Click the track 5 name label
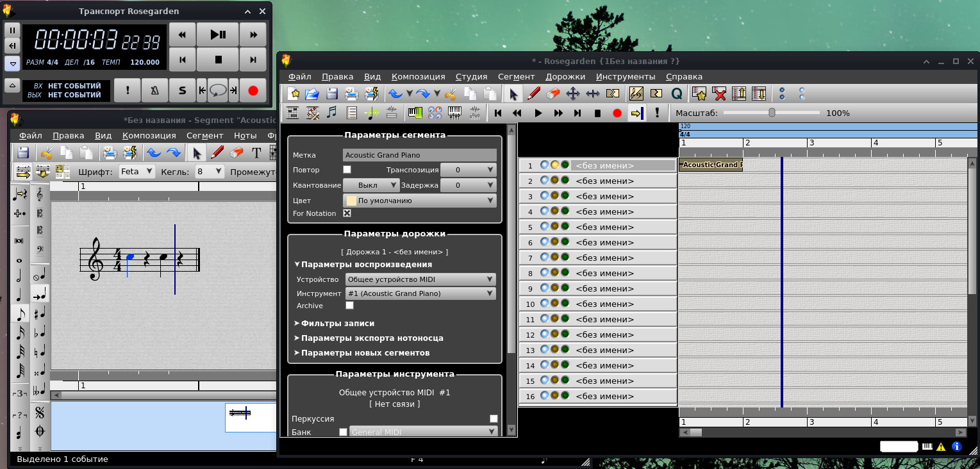 pos(604,227)
